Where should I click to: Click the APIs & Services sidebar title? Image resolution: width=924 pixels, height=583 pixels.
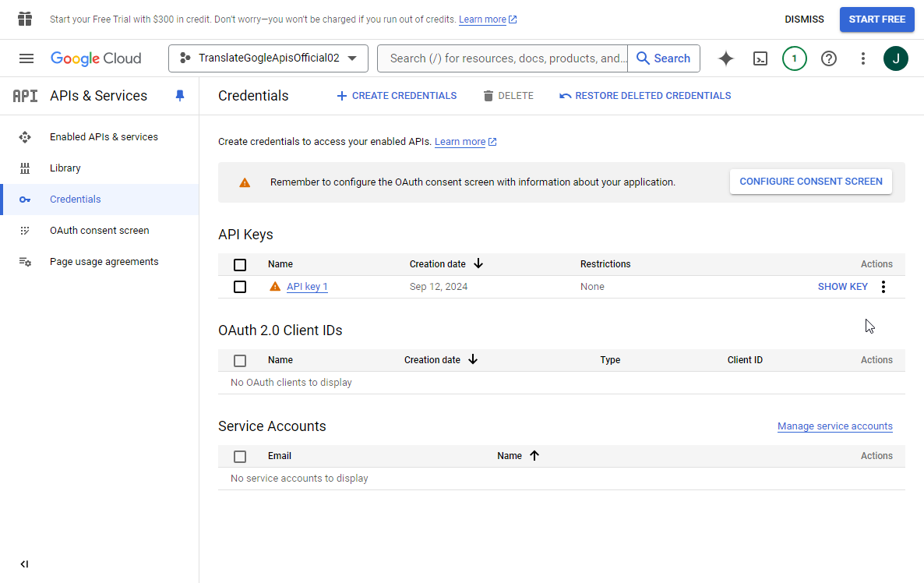(98, 96)
